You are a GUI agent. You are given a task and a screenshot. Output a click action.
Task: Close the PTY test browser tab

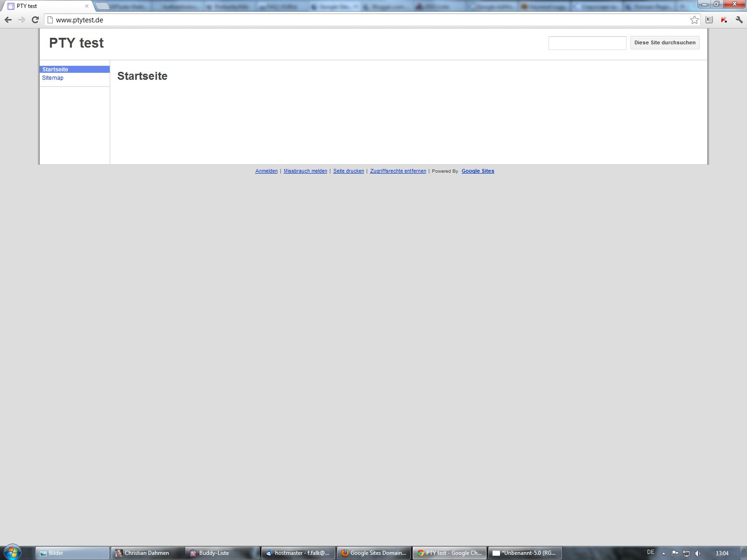click(x=86, y=6)
